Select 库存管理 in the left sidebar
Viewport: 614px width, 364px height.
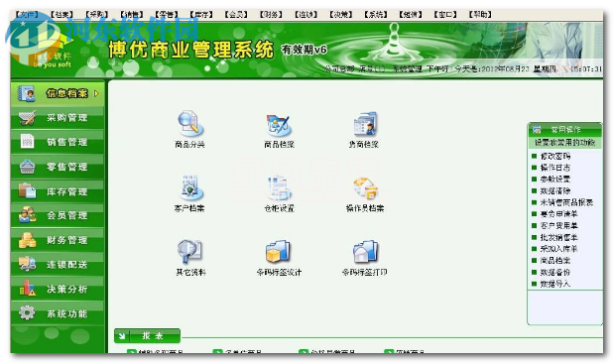coord(58,191)
